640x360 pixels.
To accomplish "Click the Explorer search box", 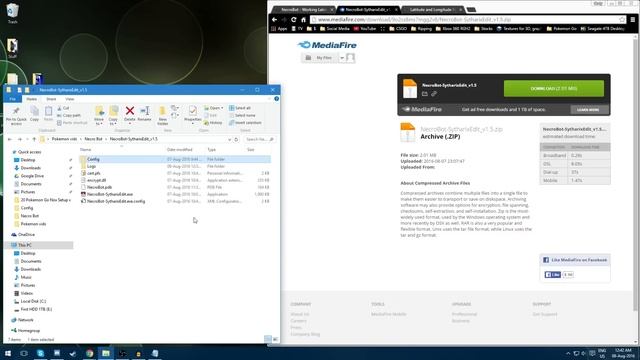I will (259, 139).
